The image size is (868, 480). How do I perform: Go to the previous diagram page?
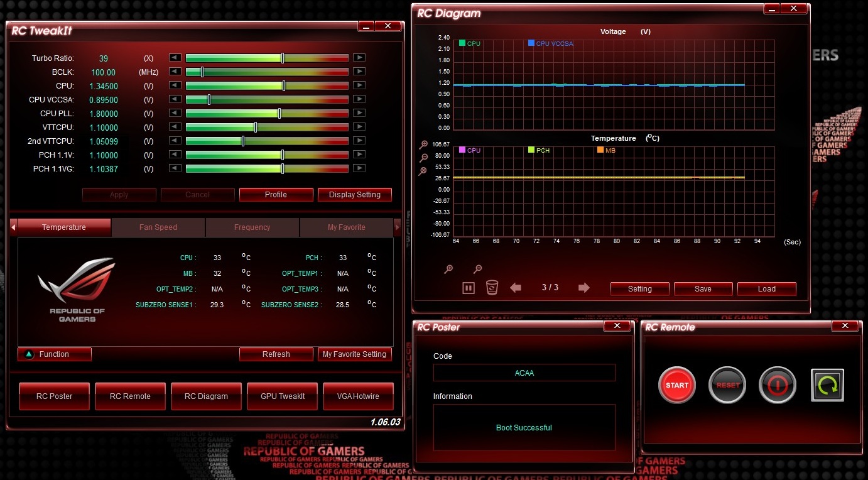[x=516, y=288]
